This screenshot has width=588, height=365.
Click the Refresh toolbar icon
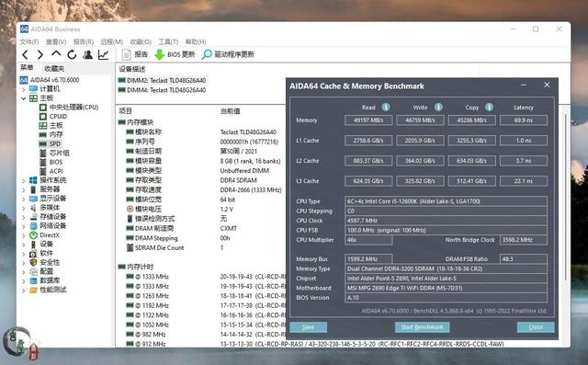tap(72, 55)
